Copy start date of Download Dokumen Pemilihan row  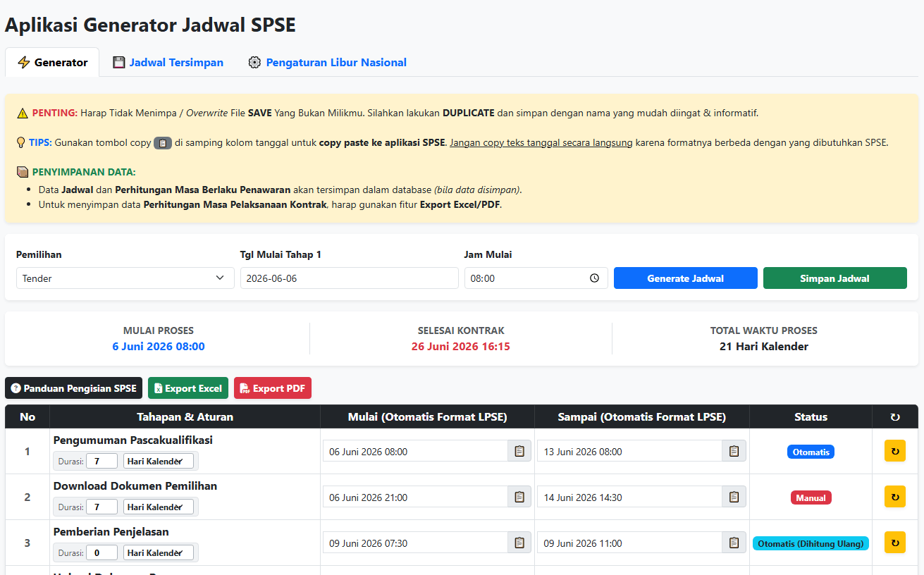[x=519, y=497]
